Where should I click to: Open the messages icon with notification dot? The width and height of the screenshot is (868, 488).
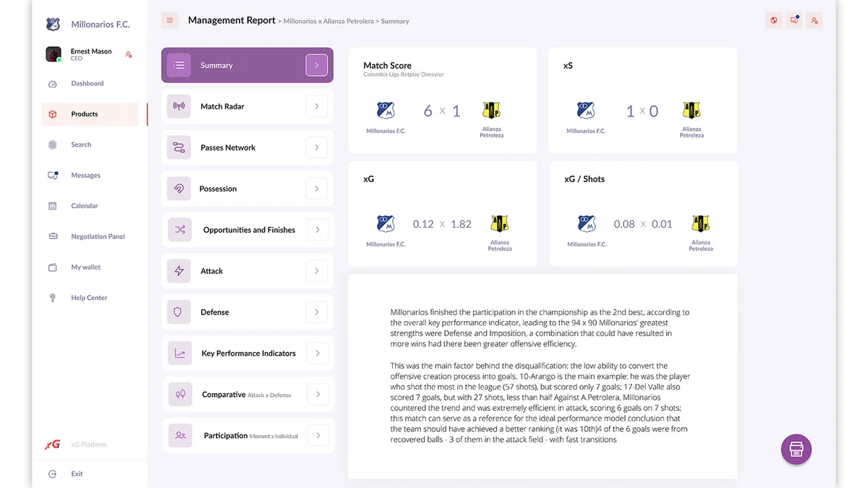(x=793, y=20)
